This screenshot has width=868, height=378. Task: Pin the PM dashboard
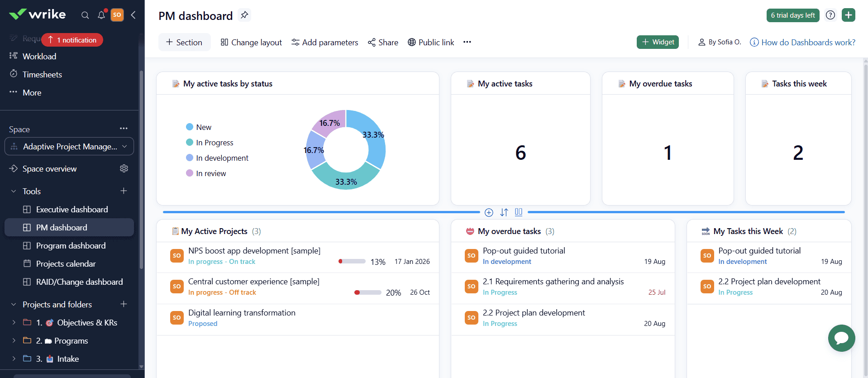pos(244,15)
